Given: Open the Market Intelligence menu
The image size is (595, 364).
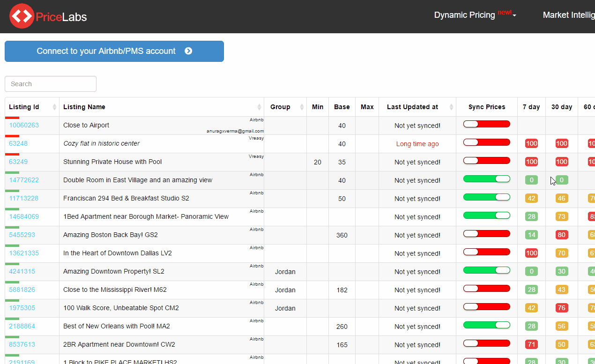Looking at the screenshot, I should [569, 15].
